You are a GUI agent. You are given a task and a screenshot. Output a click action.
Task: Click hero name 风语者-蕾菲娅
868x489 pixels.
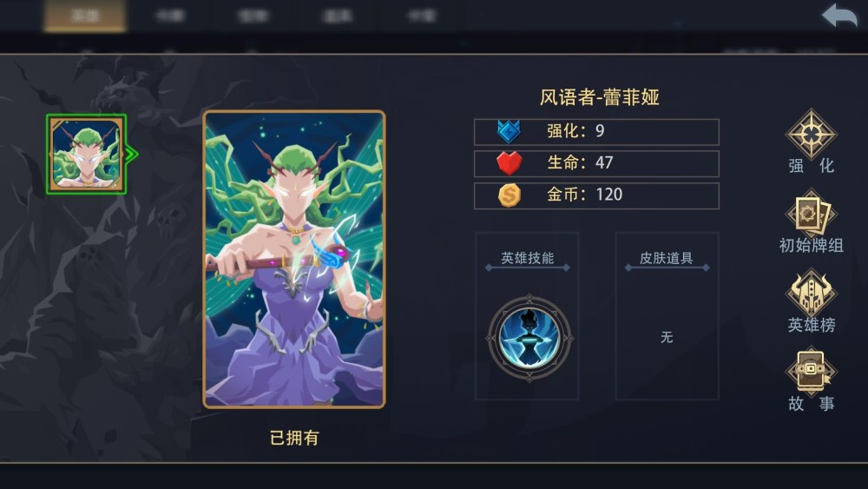600,97
